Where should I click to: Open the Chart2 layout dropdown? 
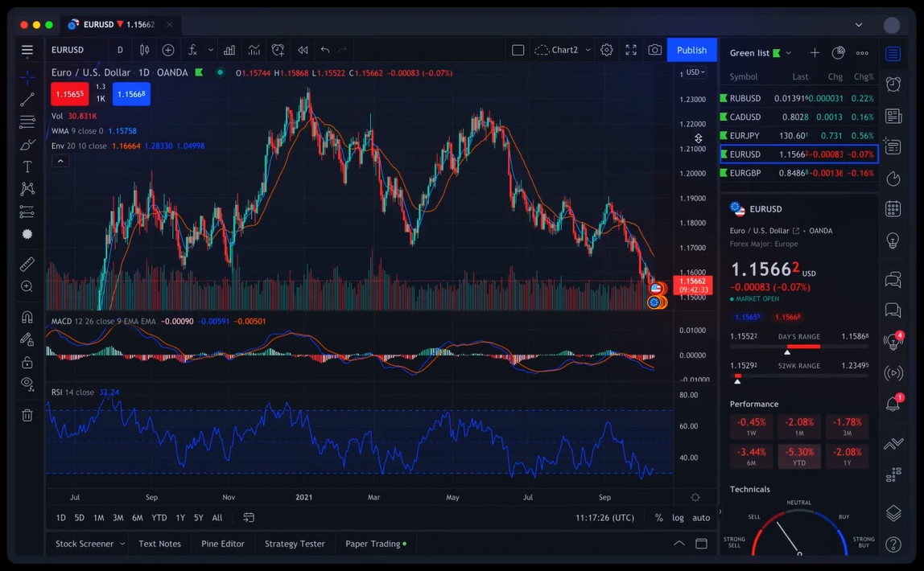563,50
